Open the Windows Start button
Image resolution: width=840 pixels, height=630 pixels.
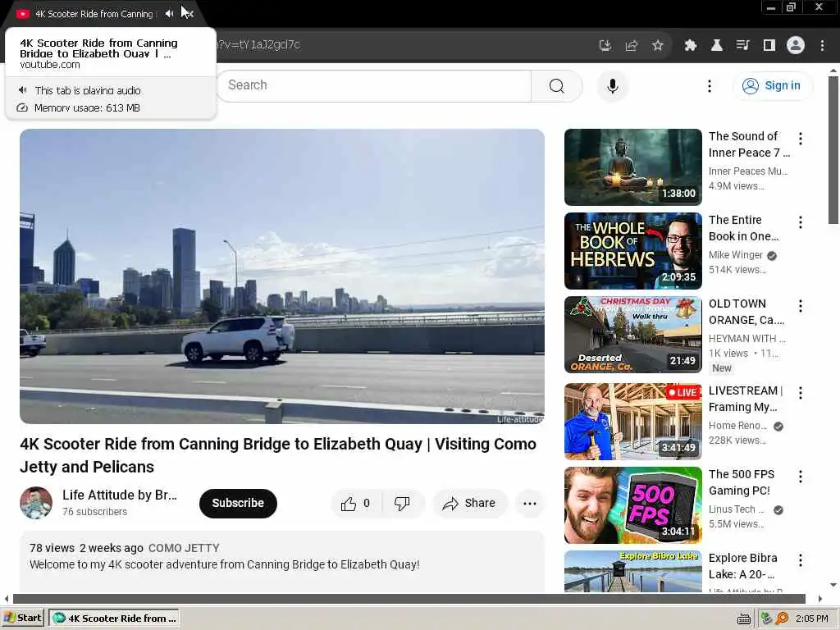coord(22,618)
